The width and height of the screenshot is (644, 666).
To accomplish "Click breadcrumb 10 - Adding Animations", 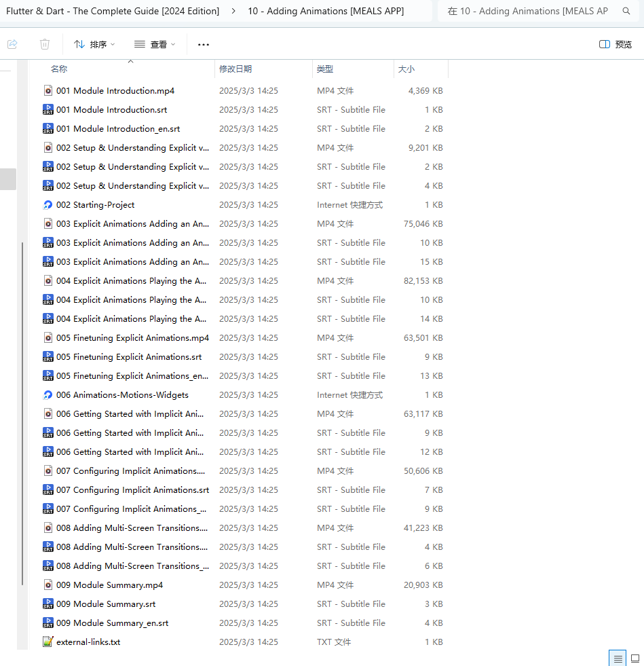I will pyautogui.click(x=326, y=11).
